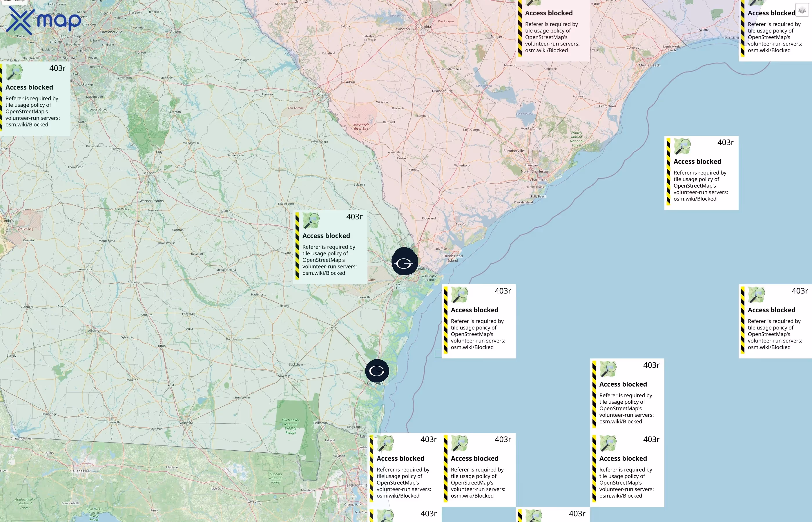
Task: Click the Fort Gordon label
Action: pyautogui.click(x=296, y=108)
